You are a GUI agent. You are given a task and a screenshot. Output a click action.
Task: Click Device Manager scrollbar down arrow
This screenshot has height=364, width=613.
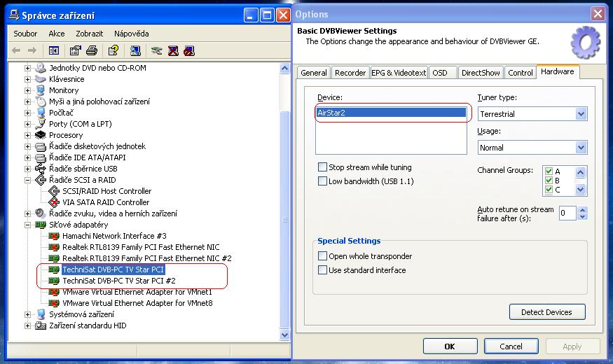click(284, 335)
